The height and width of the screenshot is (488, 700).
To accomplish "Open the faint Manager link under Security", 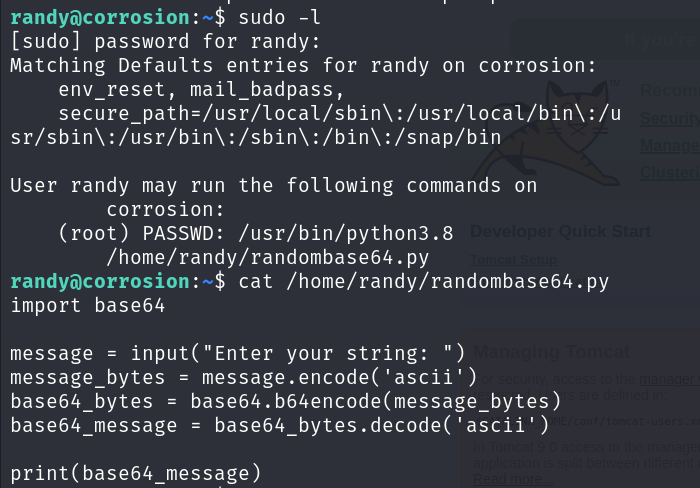I will (669, 146).
